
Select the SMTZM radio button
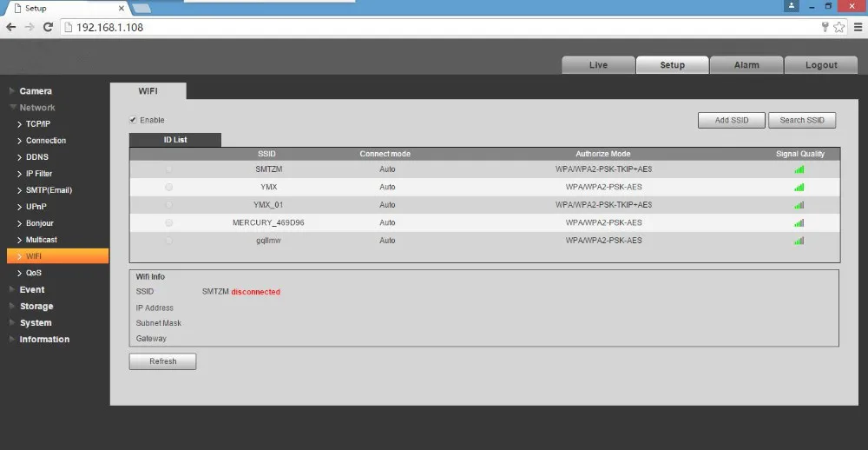(169, 169)
